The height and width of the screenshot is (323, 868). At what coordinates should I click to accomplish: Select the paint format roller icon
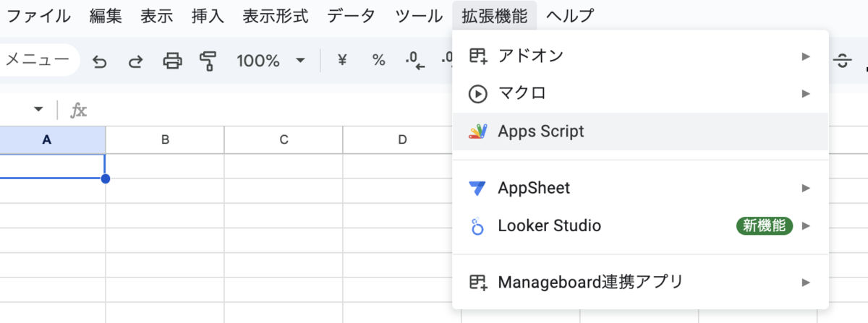click(208, 61)
